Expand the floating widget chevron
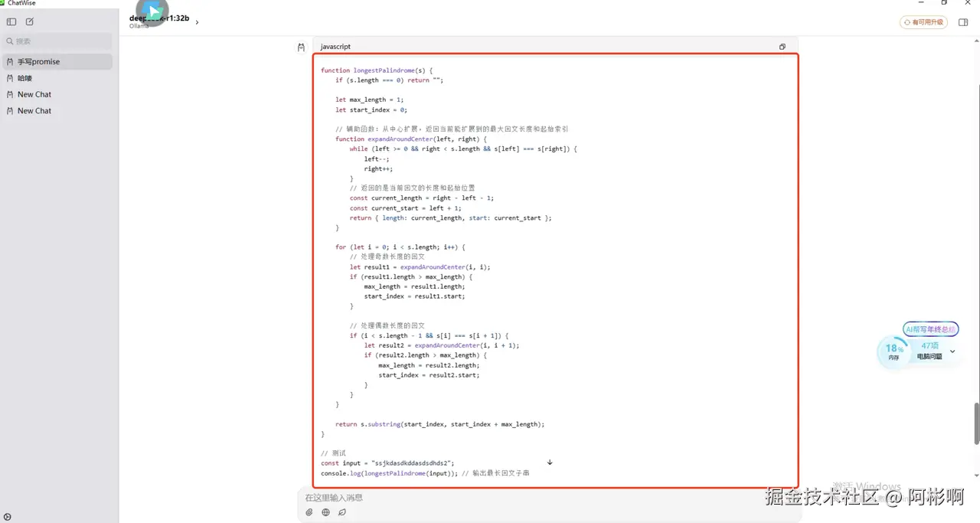980x523 pixels. pyautogui.click(x=952, y=351)
